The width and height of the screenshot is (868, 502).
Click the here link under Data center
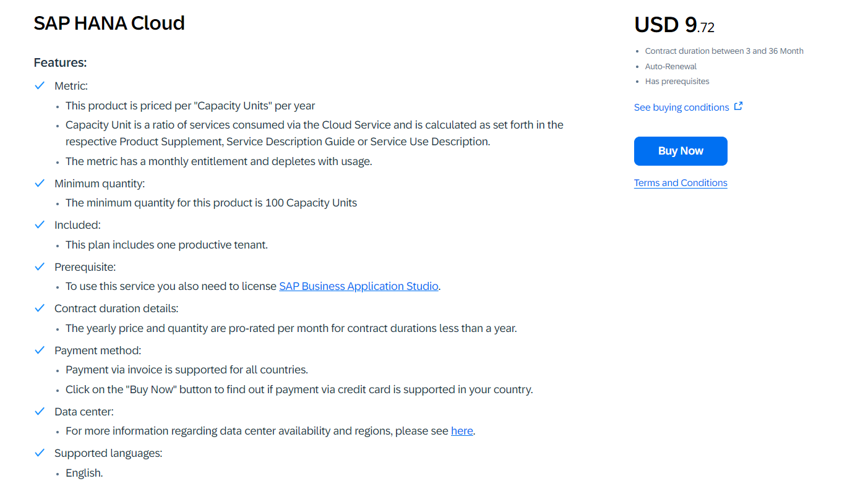pyautogui.click(x=462, y=430)
